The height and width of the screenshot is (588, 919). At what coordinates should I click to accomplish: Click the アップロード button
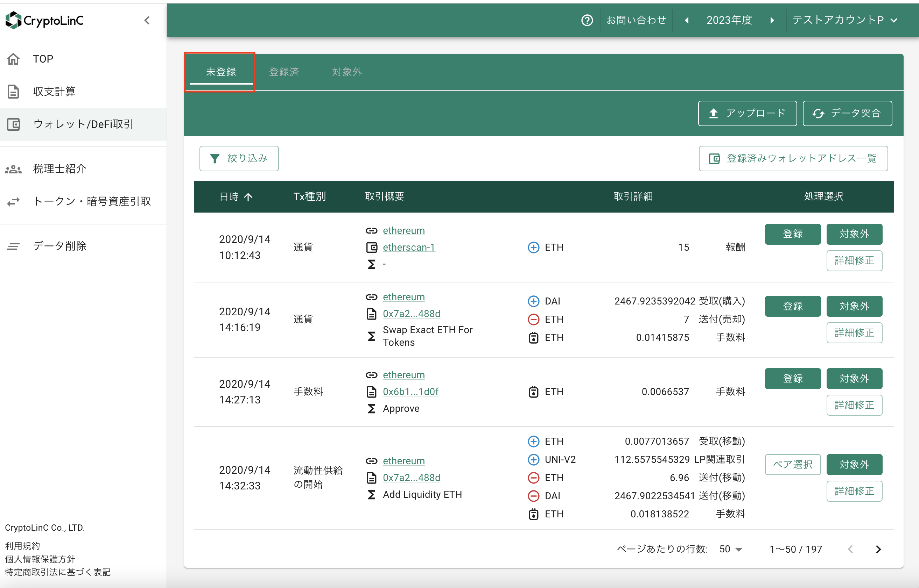747,113
